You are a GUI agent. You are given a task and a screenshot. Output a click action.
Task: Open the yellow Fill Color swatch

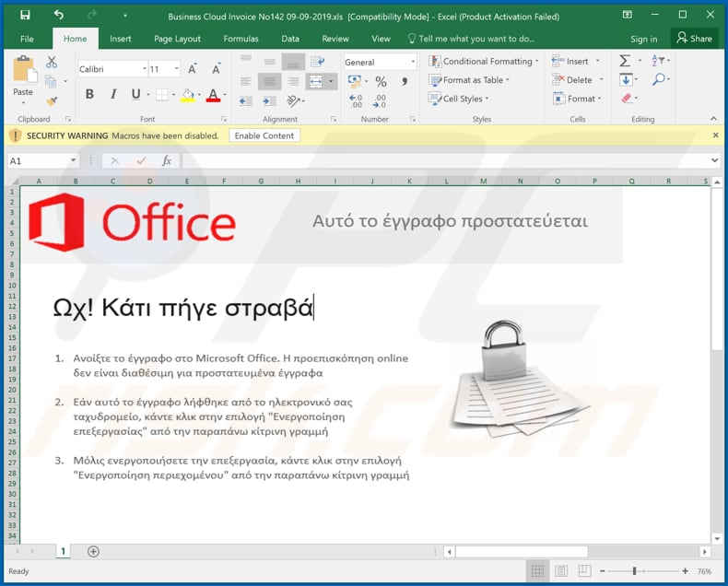click(x=188, y=95)
